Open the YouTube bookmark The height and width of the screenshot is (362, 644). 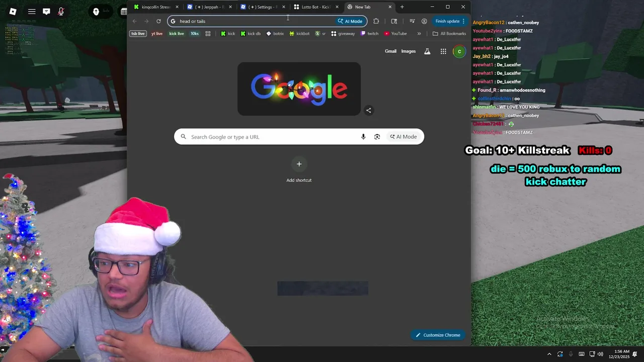pos(395,34)
